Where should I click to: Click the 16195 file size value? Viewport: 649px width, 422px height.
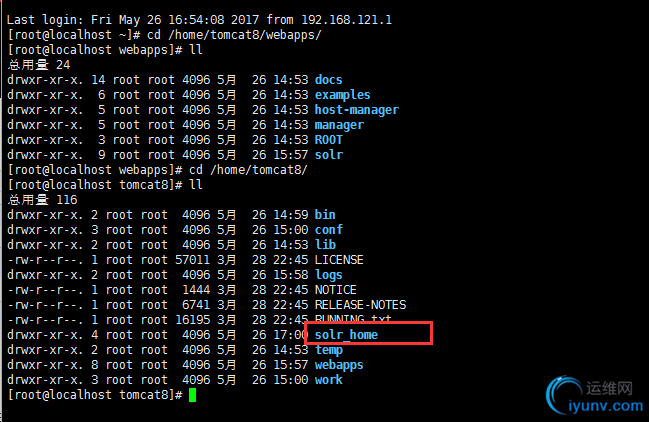pos(192,320)
